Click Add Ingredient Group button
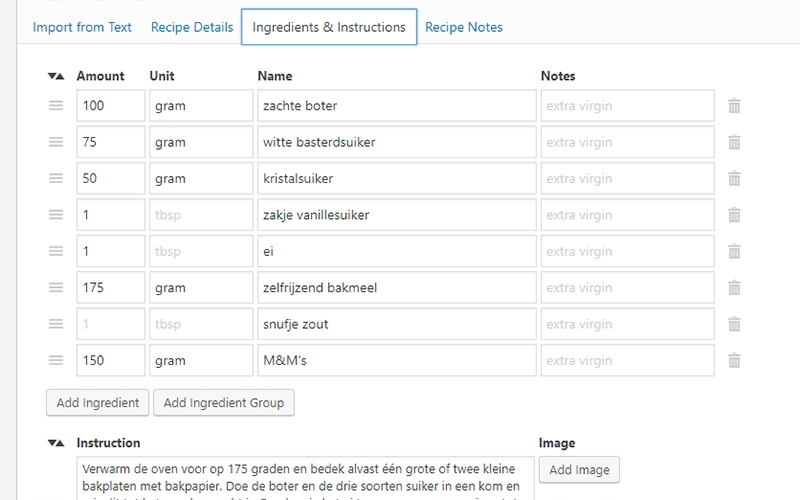Viewport: 800px width, 500px height. [223, 403]
